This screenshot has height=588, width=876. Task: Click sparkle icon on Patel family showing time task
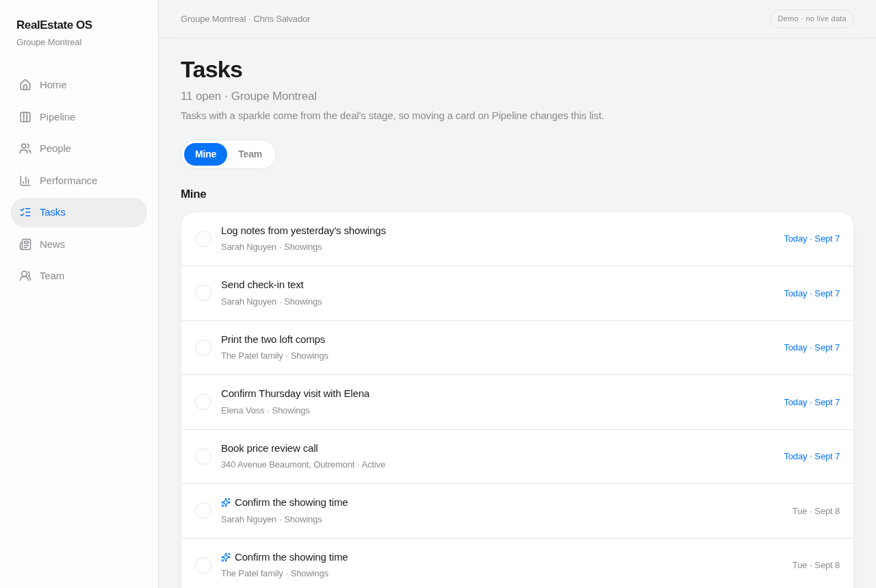[226, 557]
